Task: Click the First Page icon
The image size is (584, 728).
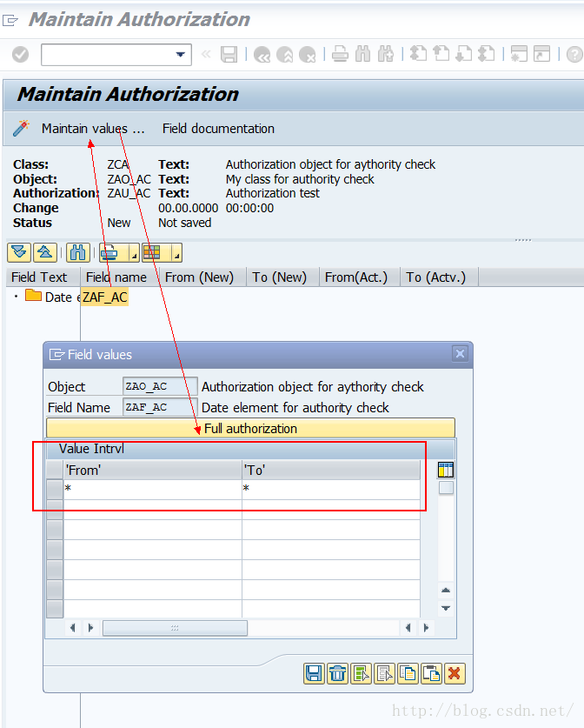Action: (418, 54)
